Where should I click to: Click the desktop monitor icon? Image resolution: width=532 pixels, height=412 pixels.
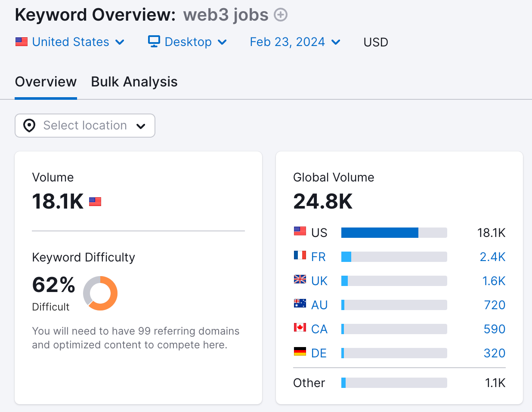[154, 41]
